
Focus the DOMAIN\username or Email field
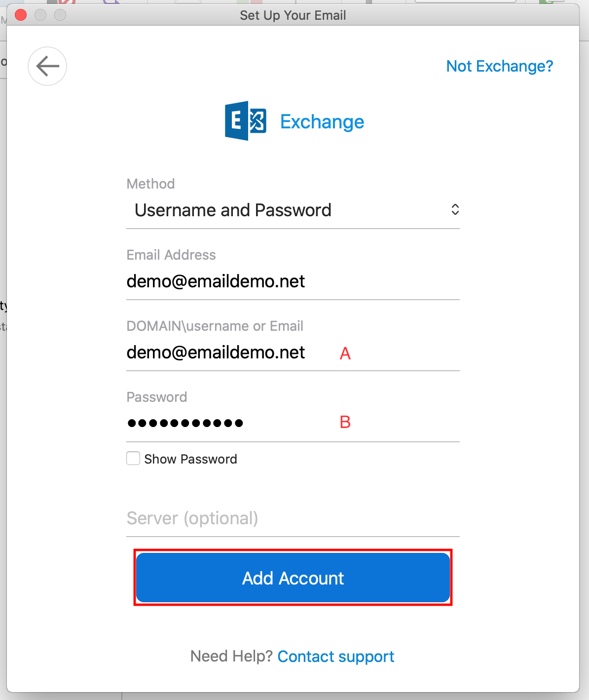point(293,352)
